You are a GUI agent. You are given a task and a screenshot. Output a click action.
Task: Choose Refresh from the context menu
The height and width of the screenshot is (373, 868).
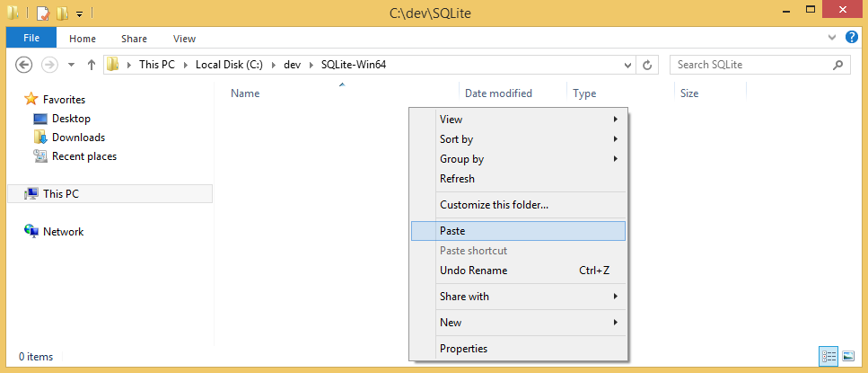(x=518, y=179)
